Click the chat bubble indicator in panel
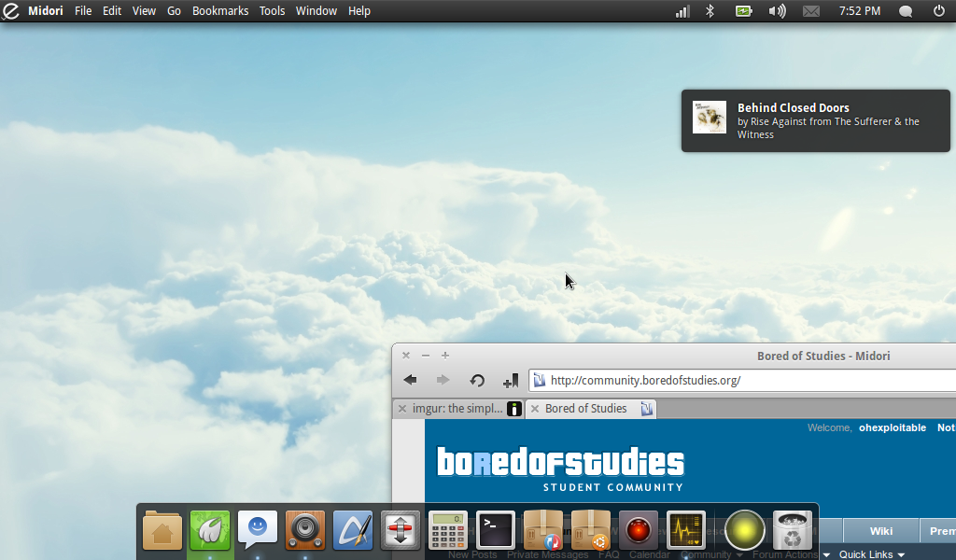Viewport: 956px width, 560px height. pyautogui.click(x=906, y=11)
